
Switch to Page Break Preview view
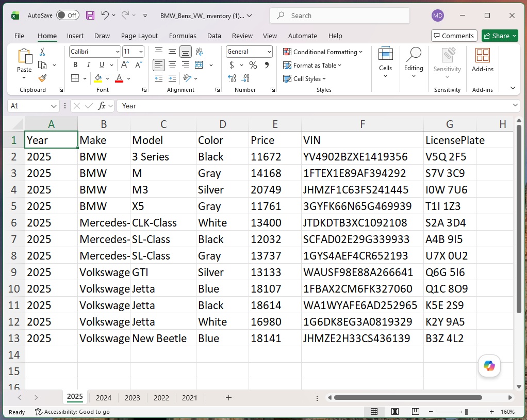click(416, 411)
